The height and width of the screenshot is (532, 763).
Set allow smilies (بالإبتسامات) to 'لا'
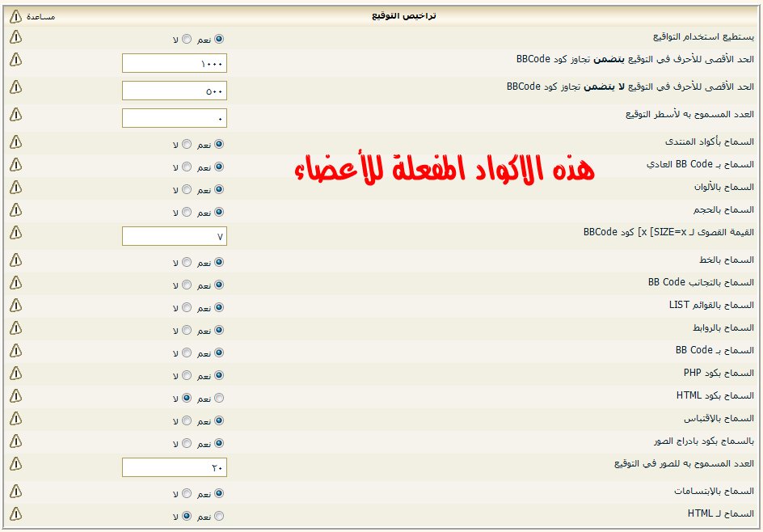click(187, 492)
